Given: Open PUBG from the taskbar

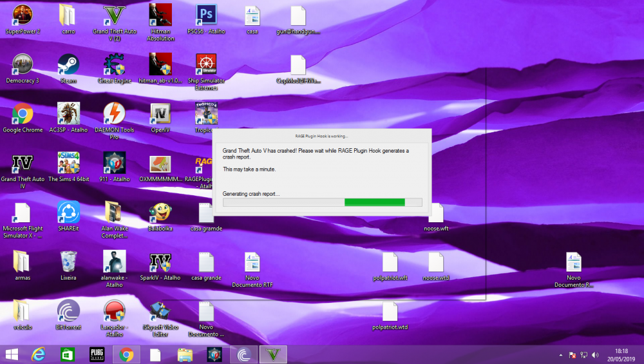Looking at the screenshot, I should pos(97,354).
